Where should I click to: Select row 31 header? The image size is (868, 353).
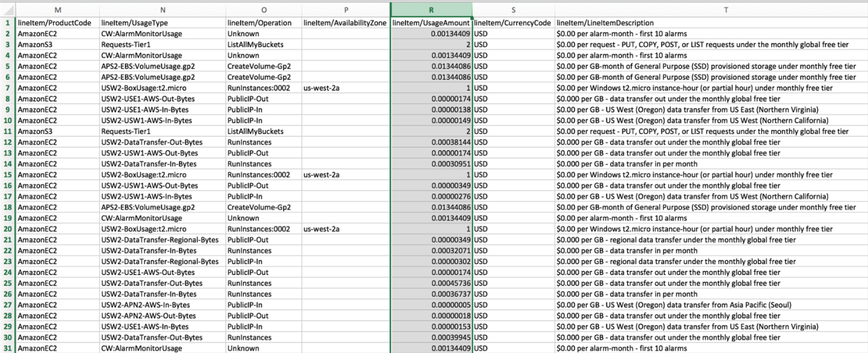pos(8,348)
